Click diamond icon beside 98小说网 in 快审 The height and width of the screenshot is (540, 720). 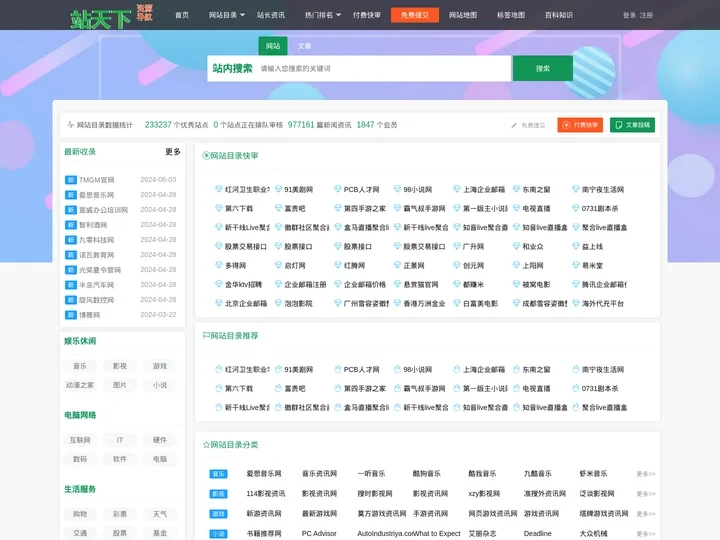click(397, 189)
